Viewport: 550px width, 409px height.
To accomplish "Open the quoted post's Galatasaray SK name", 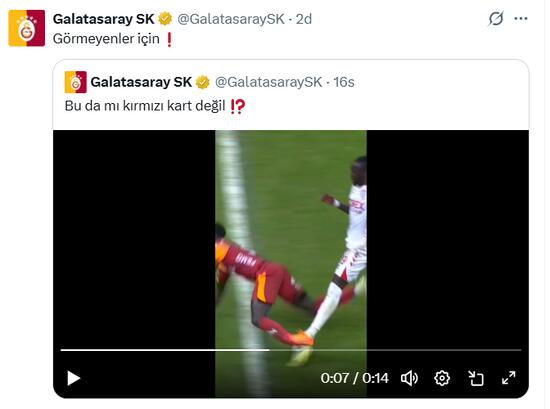I will [x=141, y=82].
